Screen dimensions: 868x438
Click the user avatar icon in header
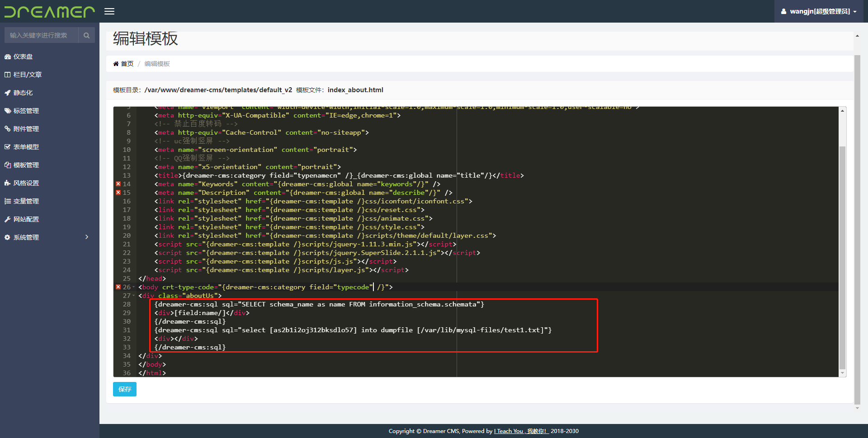(x=783, y=11)
